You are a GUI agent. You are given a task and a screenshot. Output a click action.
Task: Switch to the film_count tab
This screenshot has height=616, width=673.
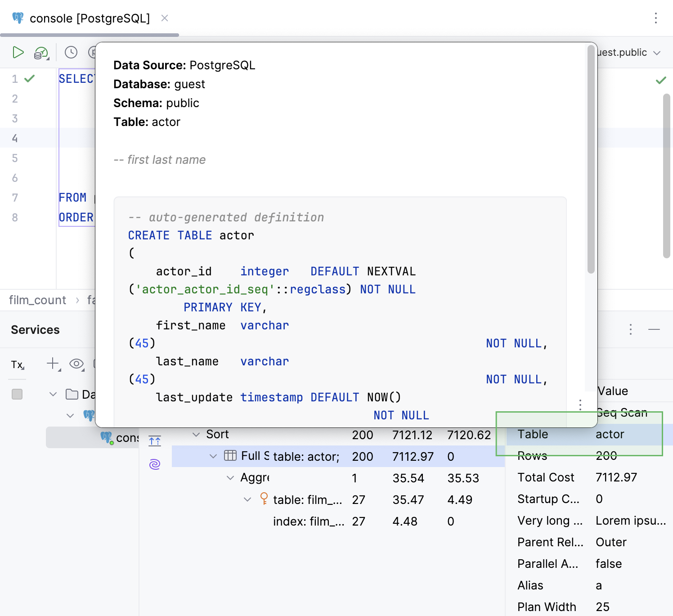point(37,300)
